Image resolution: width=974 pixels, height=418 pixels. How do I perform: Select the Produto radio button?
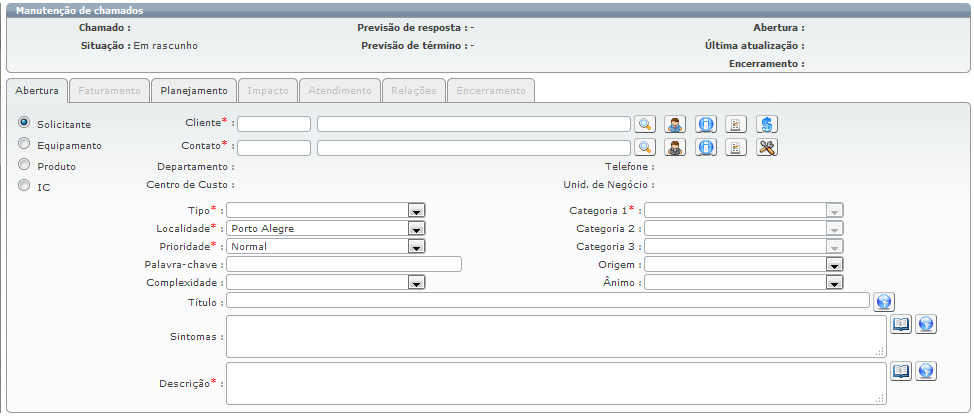pos(24,165)
